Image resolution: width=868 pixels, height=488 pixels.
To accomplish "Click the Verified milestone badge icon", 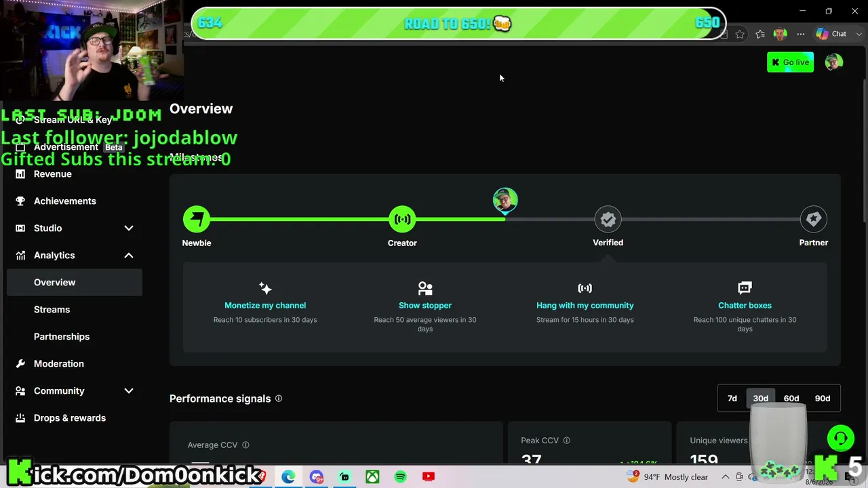I will (608, 219).
